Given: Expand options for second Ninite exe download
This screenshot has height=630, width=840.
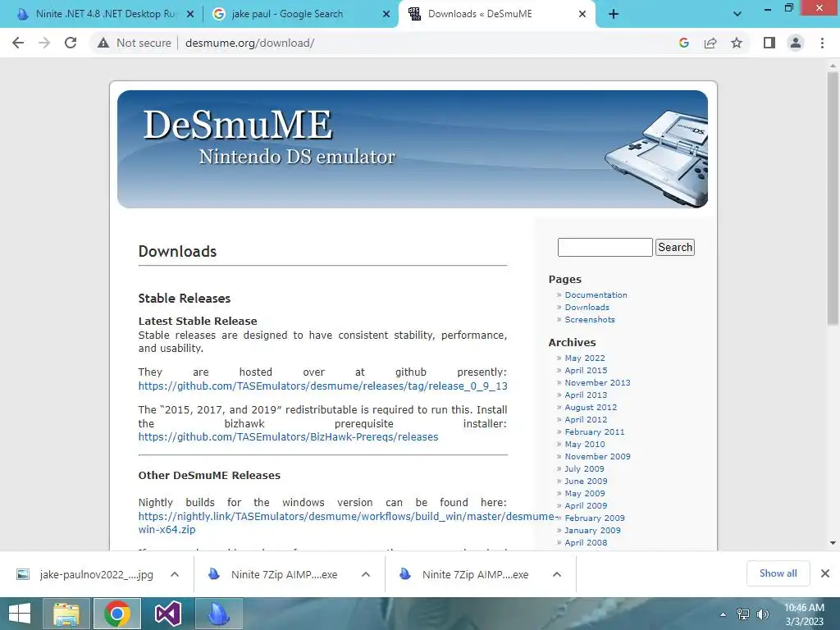Looking at the screenshot, I should (x=557, y=574).
